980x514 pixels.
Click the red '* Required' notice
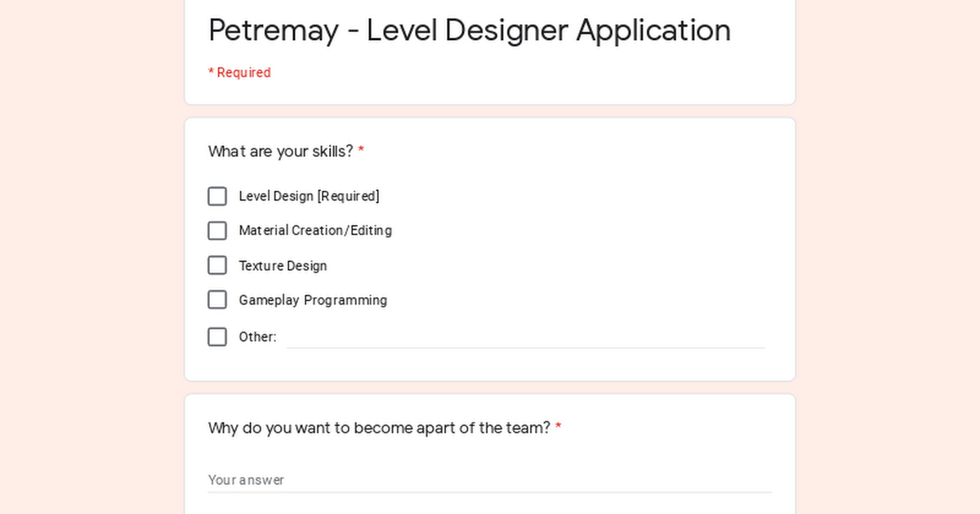[239, 73]
